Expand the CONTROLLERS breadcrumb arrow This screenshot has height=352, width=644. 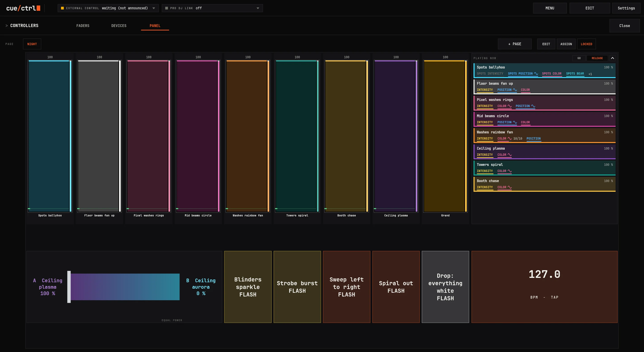(7, 26)
